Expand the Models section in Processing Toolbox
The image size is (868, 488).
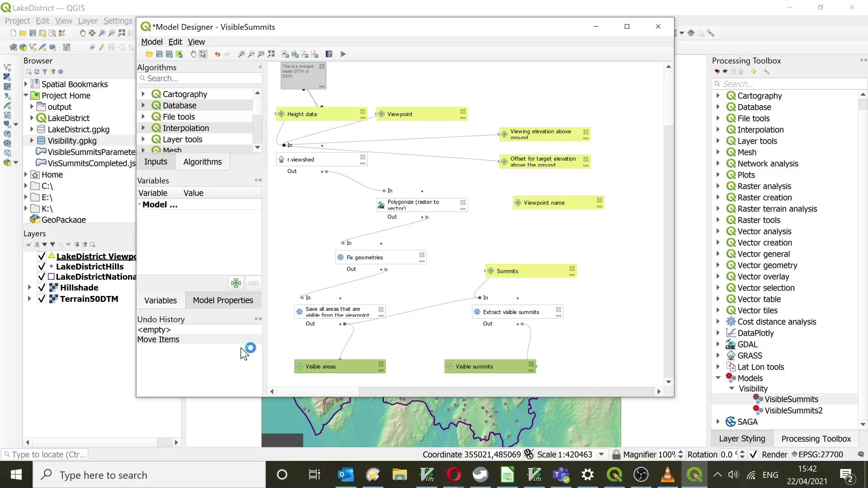coord(718,378)
